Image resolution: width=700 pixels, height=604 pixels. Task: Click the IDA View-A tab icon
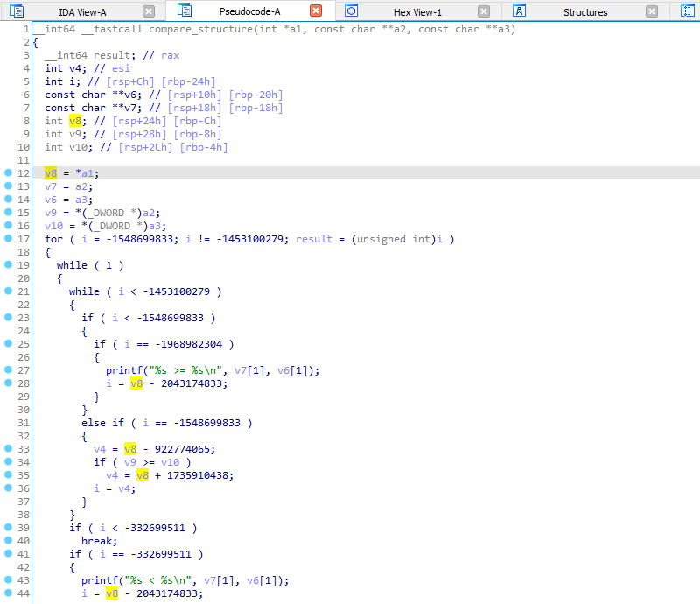17,11
